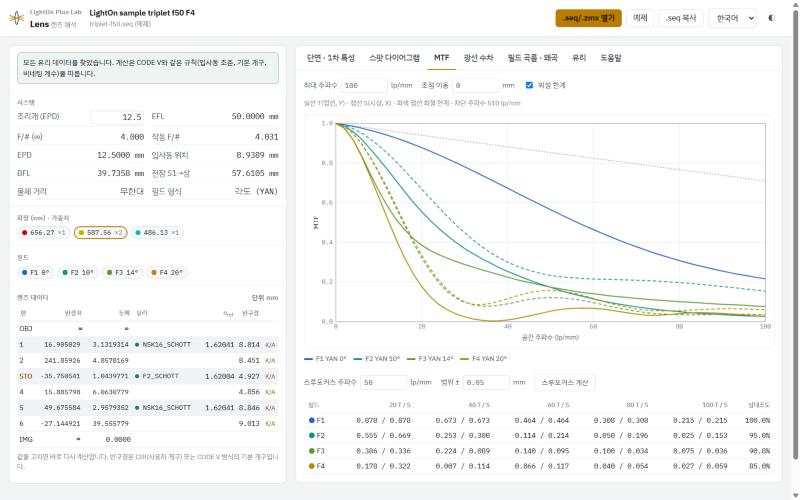
Task: Open a .seq/.zmx file
Action: click(588, 18)
